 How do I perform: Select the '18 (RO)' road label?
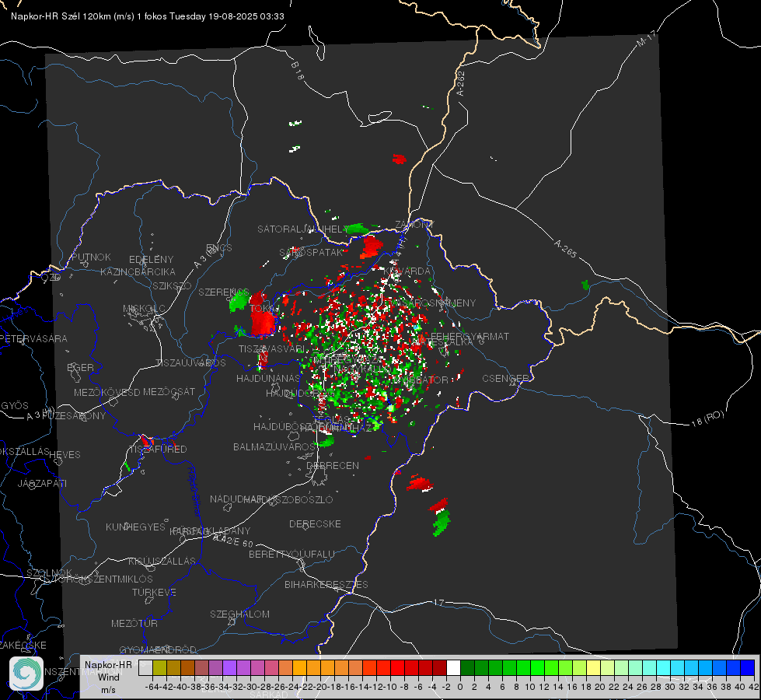707,418
